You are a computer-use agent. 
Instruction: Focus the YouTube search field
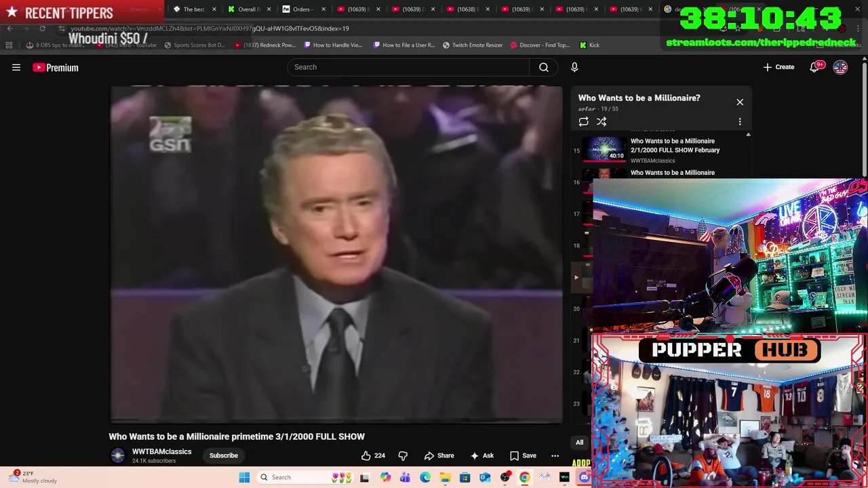[408, 67]
